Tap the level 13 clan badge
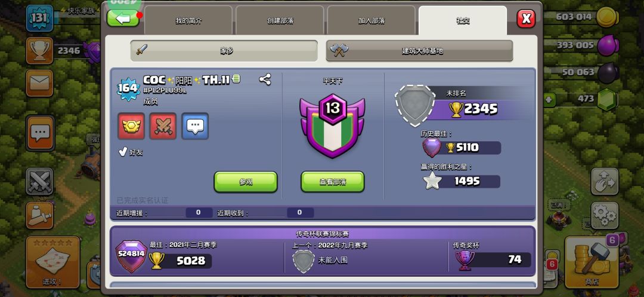The width and height of the screenshot is (644, 297). coord(332,125)
